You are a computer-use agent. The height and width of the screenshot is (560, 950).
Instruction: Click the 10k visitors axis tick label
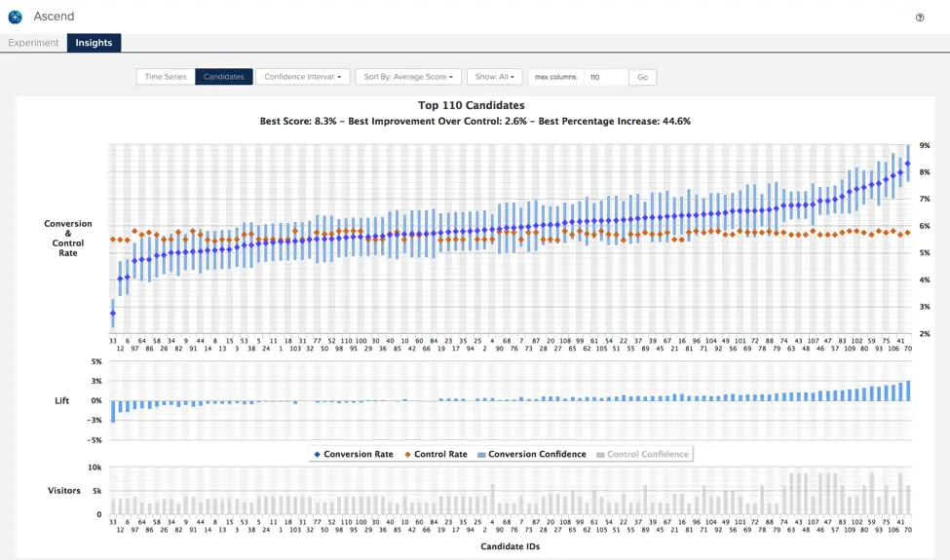95,467
